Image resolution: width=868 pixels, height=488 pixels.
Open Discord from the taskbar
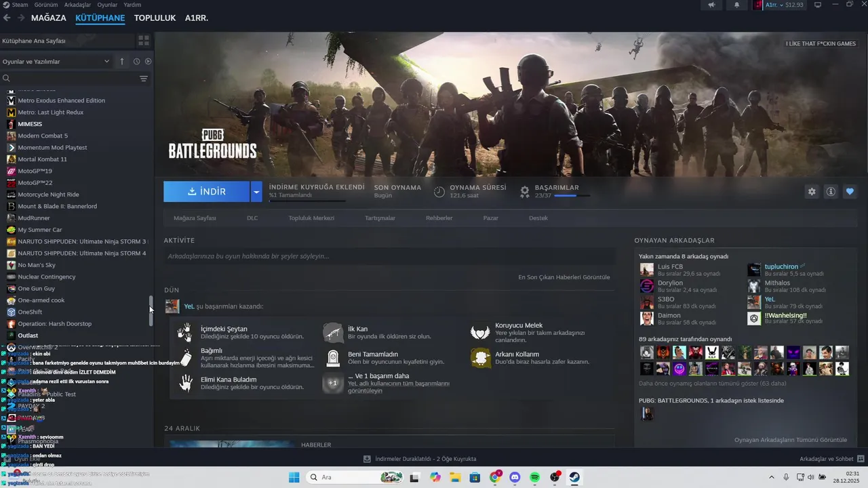(x=514, y=478)
